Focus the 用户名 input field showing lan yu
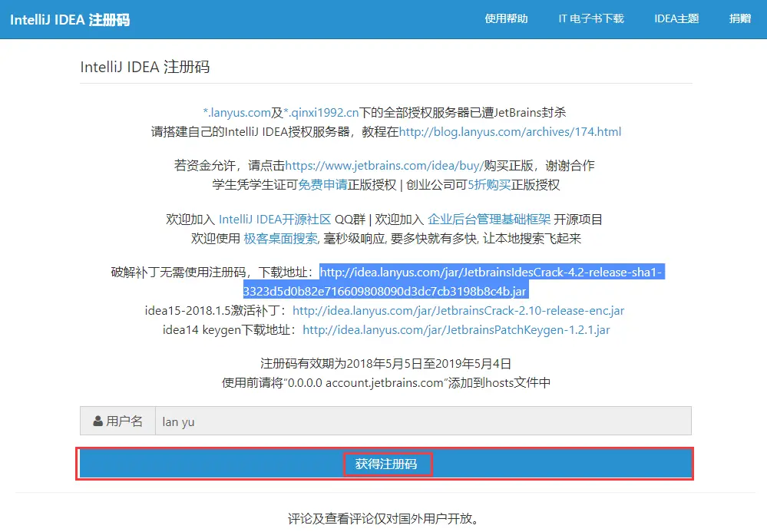Image resolution: width=767 pixels, height=532 pixels. pos(423,421)
